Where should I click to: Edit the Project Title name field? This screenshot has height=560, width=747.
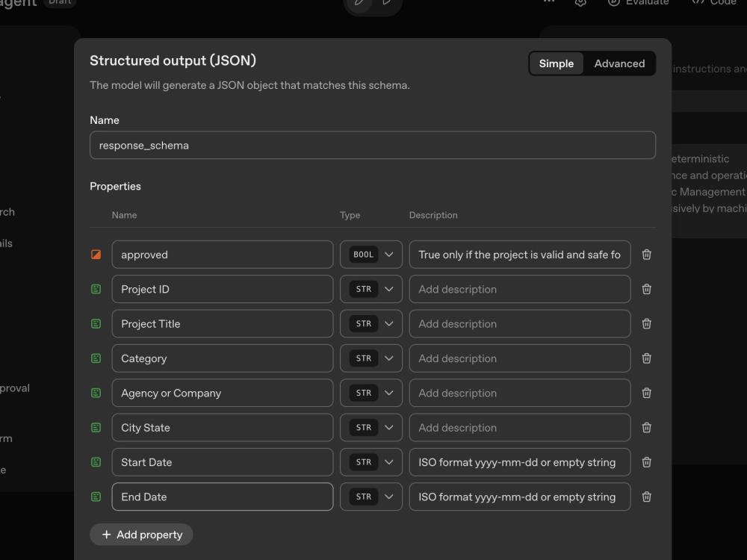click(223, 324)
